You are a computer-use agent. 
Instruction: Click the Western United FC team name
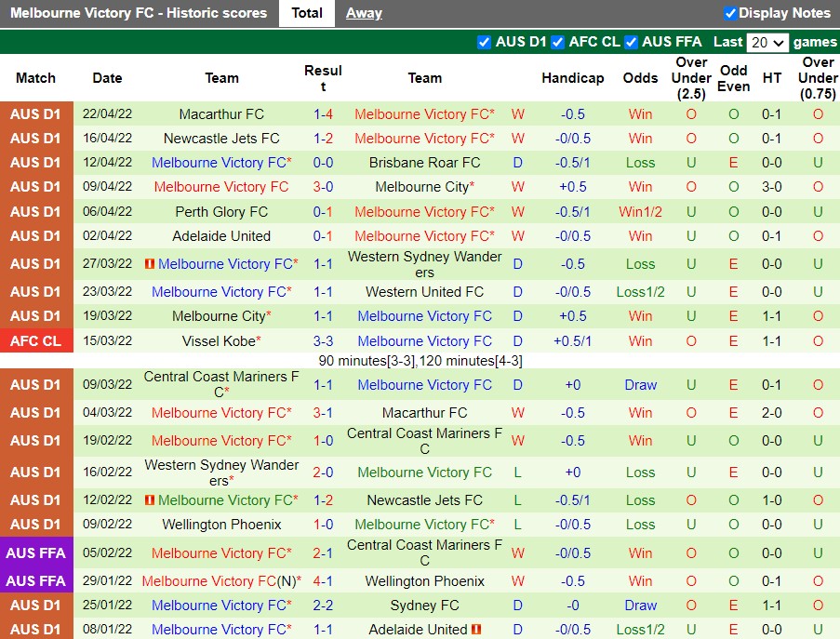[424, 292]
